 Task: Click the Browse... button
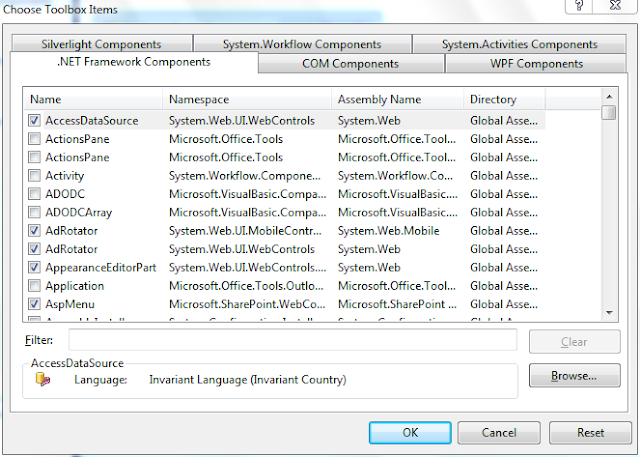[574, 375]
